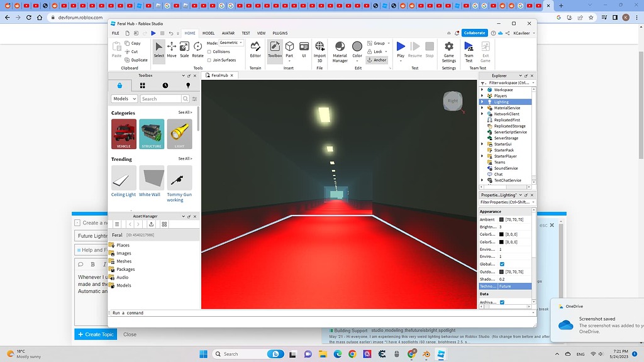This screenshot has width=644, height=362.
Task: Open the Technology Future dropdown
Action: (516, 286)
